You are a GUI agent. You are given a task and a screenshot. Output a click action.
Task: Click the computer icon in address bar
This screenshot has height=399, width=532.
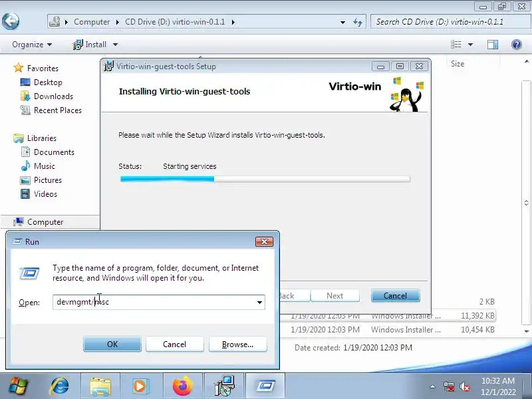coord(55,22)
